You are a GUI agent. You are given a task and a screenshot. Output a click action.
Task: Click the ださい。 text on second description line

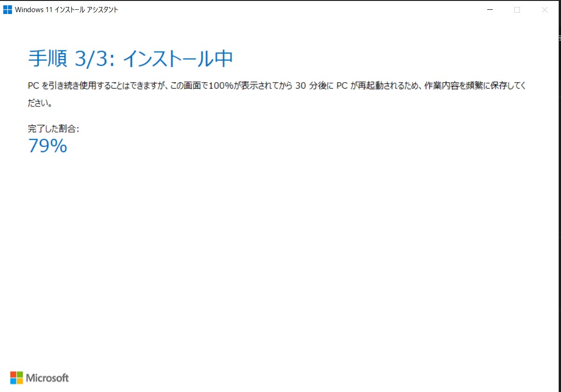[x=40, y=104]
